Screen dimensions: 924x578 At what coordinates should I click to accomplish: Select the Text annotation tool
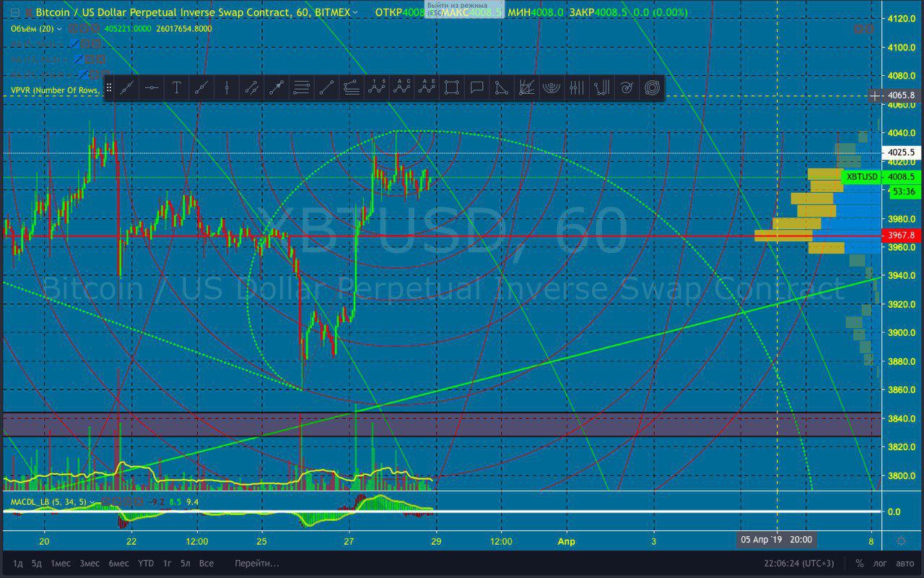tap(176, 88)
